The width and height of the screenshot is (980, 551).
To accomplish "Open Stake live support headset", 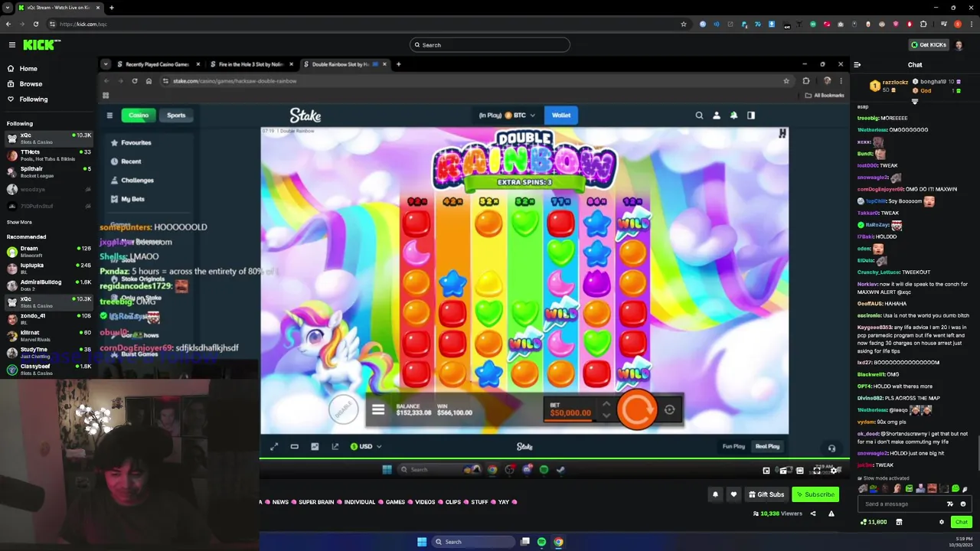I will click(831, 448).
